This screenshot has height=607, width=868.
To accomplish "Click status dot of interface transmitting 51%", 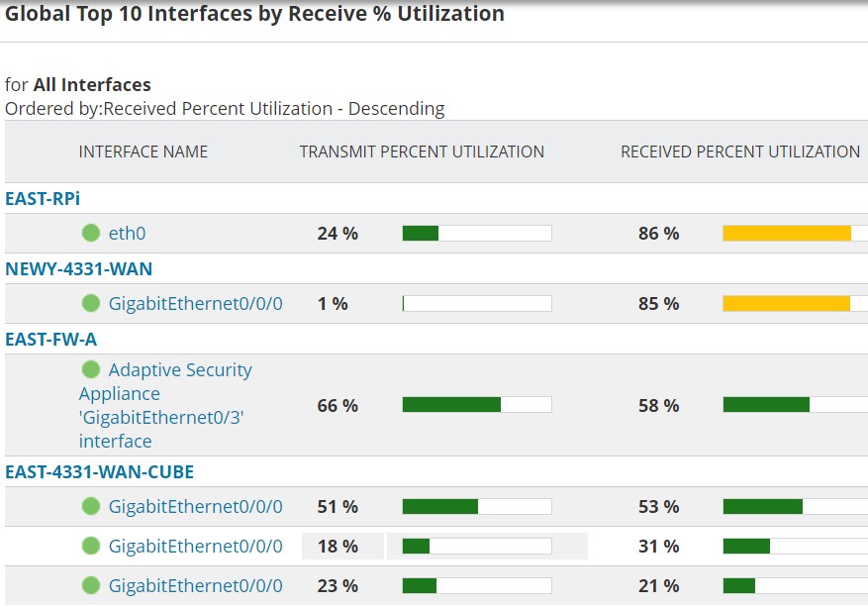I will point(91,506).
